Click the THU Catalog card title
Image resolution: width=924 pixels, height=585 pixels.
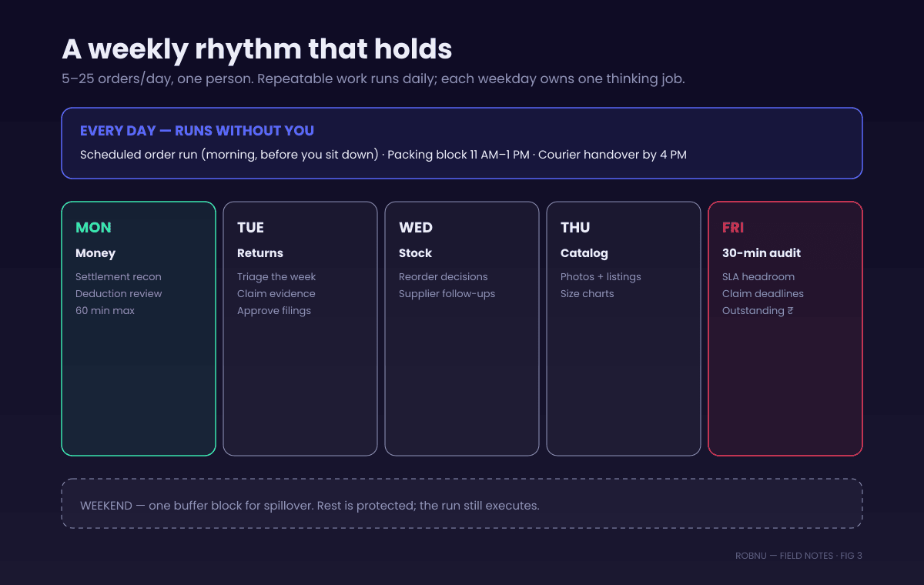(584, 253)
